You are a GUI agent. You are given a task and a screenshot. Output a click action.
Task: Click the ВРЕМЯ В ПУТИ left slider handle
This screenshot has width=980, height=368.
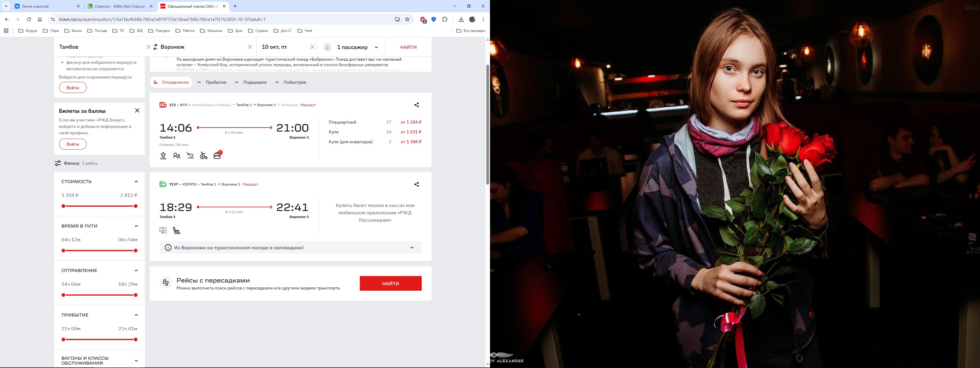[x=63, y=251]
